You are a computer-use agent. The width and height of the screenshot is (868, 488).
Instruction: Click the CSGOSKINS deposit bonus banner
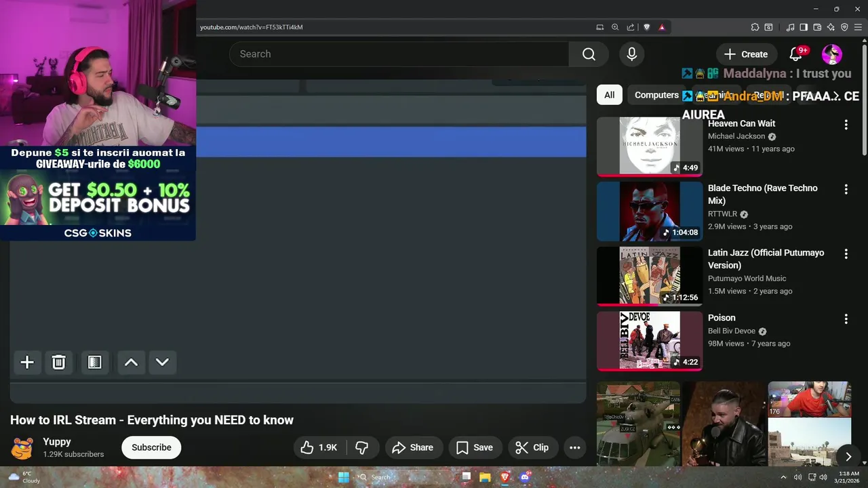point(98,193)
